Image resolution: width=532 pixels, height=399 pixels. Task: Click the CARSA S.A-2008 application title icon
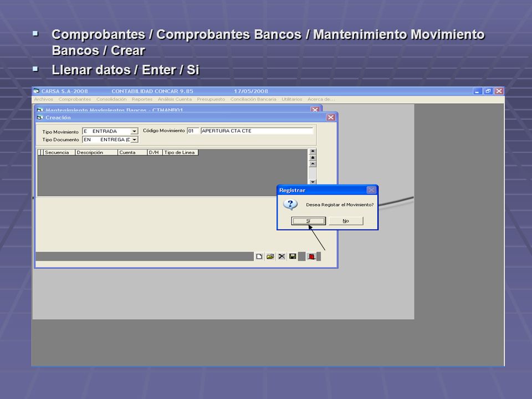37,91
